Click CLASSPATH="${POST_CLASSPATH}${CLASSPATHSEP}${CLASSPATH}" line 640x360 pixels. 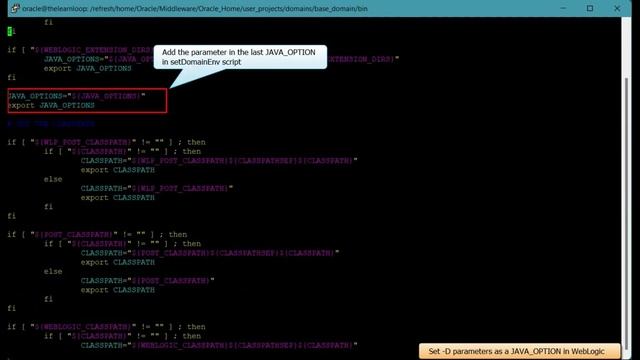tap(210, 253)
